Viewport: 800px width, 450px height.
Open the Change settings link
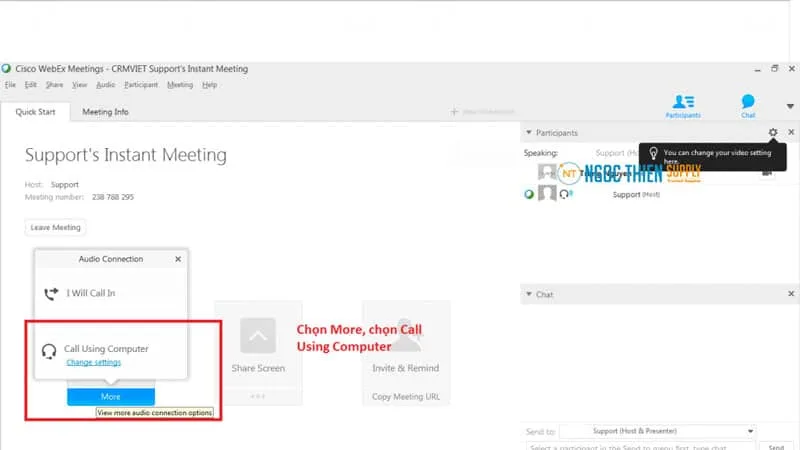coord(93,362)
